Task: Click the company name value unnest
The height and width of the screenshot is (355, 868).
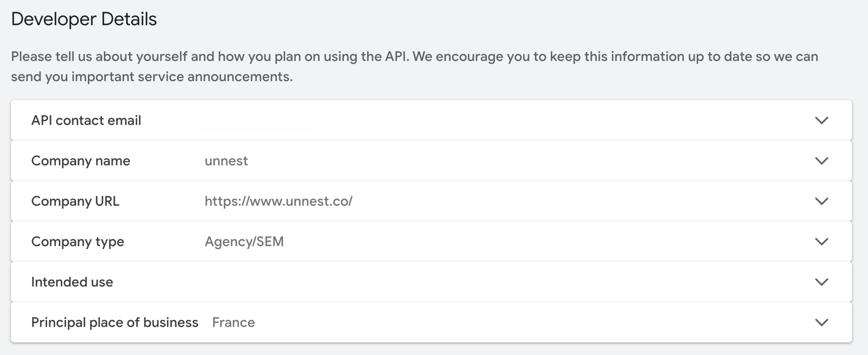Action: click(226, 161)
